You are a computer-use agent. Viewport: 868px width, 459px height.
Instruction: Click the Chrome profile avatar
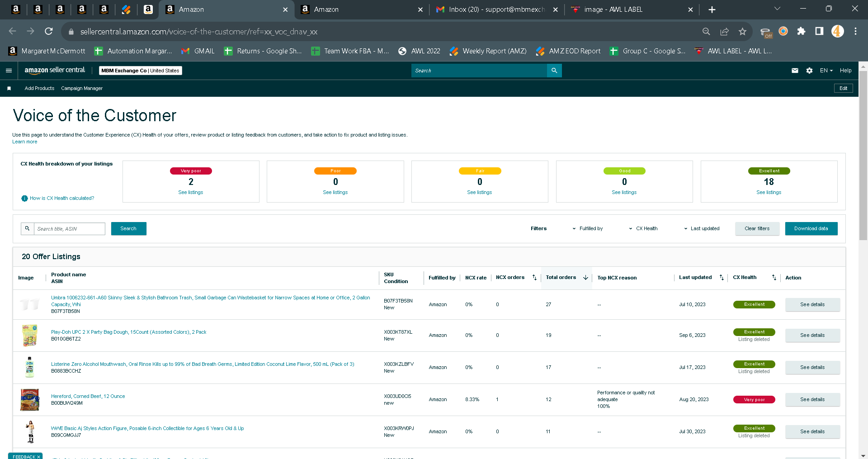pos(837,31)
